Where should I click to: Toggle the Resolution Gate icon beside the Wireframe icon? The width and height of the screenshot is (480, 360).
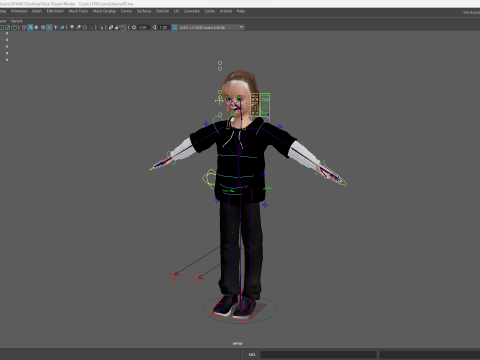click(14, 27)
